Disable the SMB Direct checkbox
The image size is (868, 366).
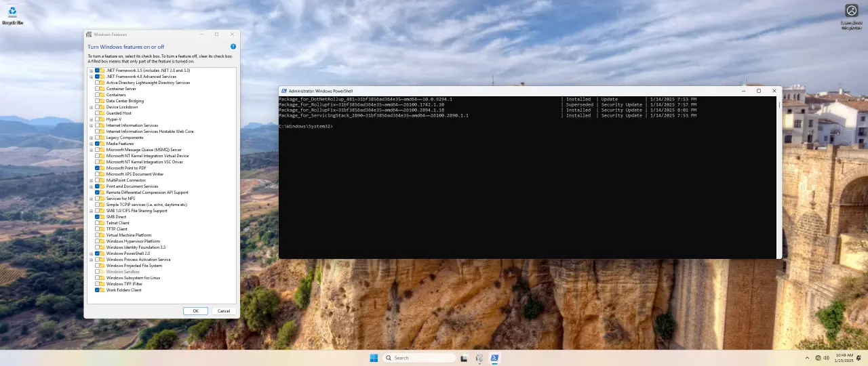(x=97, y=217)
